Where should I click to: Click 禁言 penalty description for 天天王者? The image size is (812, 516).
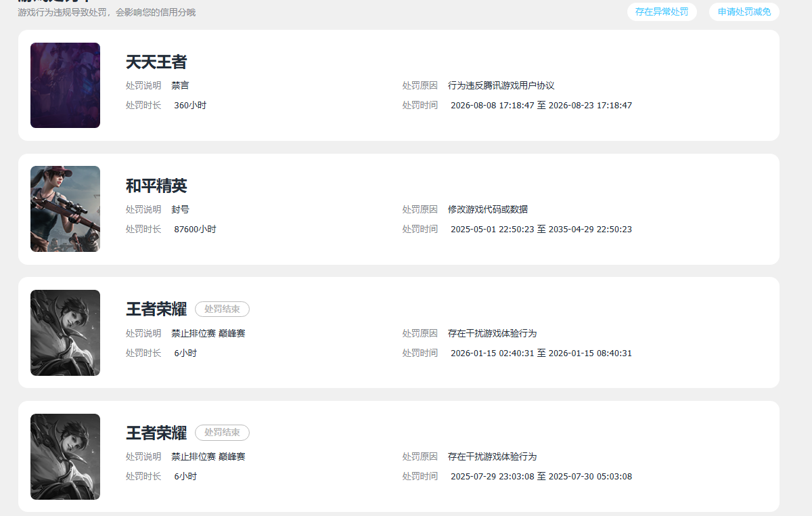180,86
